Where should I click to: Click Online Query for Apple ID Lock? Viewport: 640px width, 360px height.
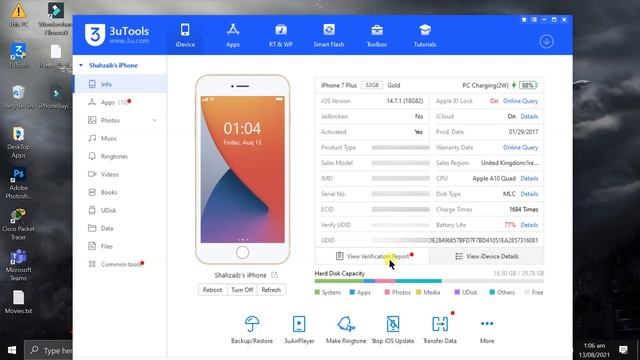520,101
